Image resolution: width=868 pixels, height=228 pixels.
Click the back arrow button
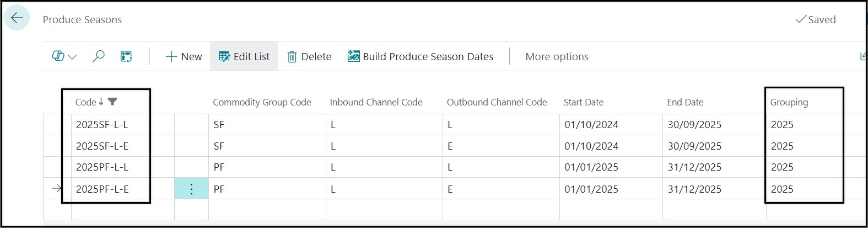17,18
